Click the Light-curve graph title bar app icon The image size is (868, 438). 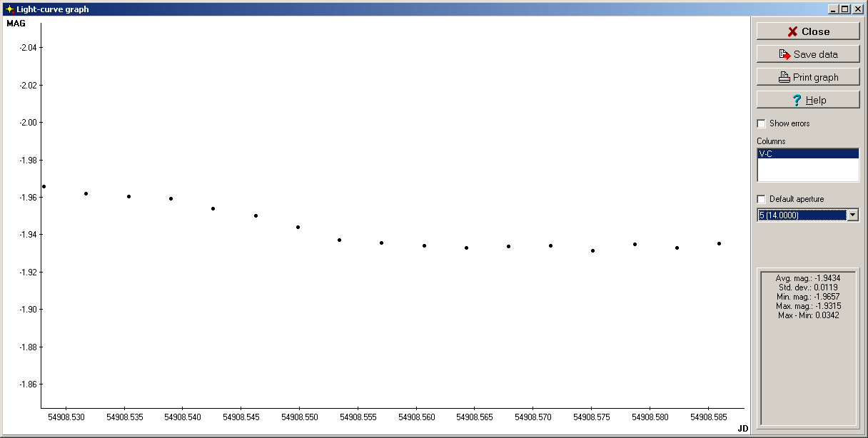9,9
